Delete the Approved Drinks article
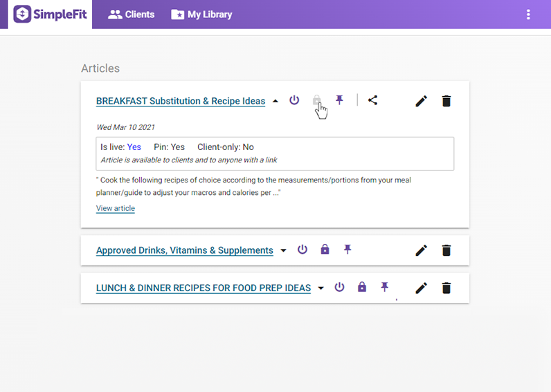 coord(446,250)
